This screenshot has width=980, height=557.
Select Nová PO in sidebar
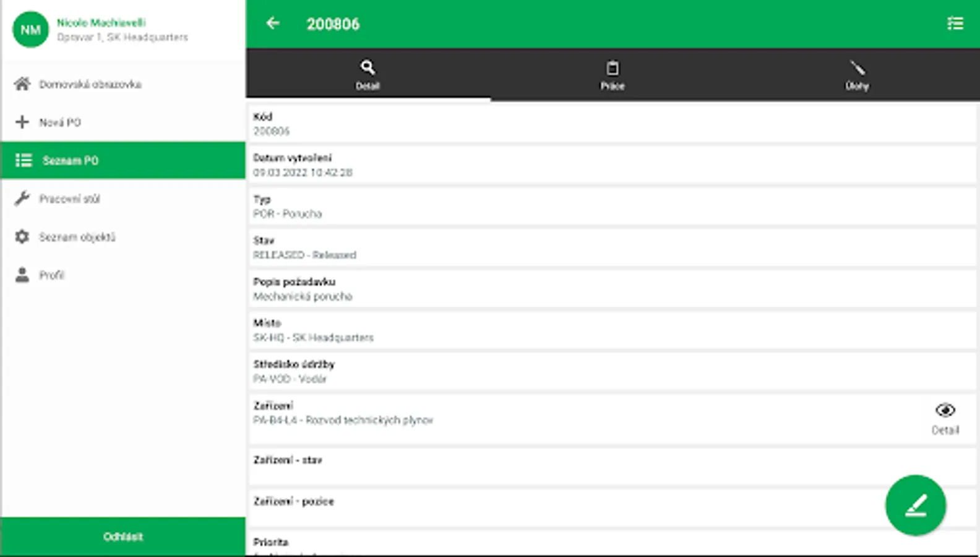pyautogui.click(x=123, y=122)
